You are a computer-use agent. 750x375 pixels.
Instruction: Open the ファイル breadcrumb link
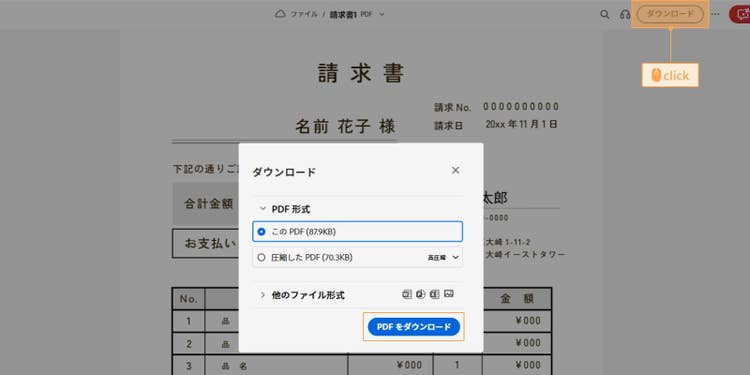point(304,14)
